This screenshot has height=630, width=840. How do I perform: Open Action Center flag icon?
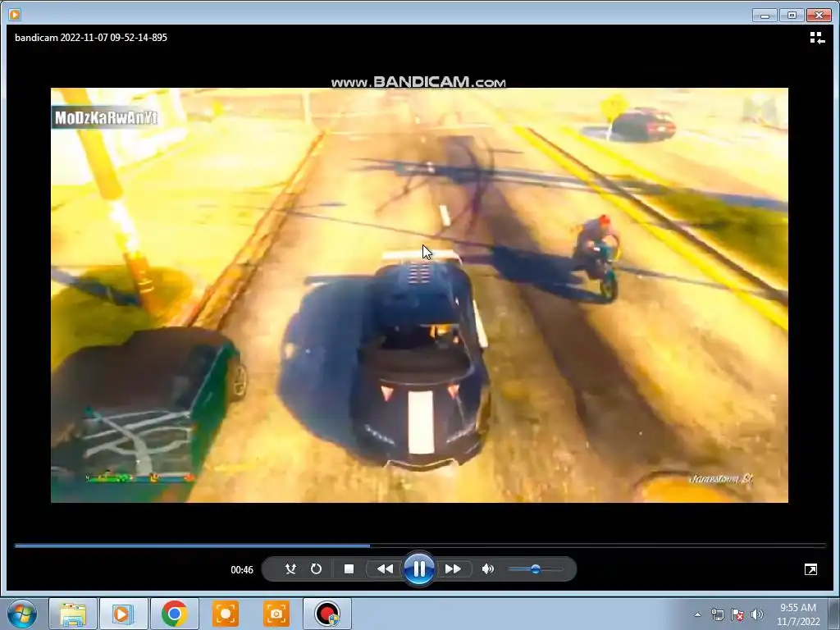click(737, 614)
